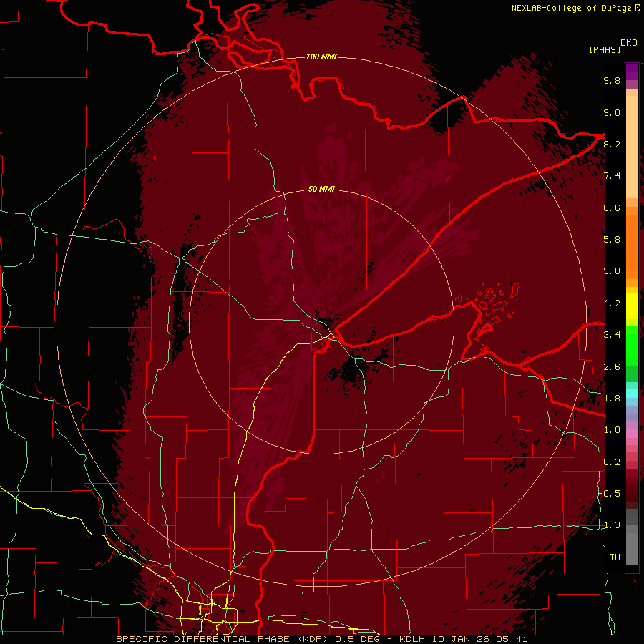Pick the cyan segment of the color bar
This screenshot has width=644, height=644.
coord(632,394)
